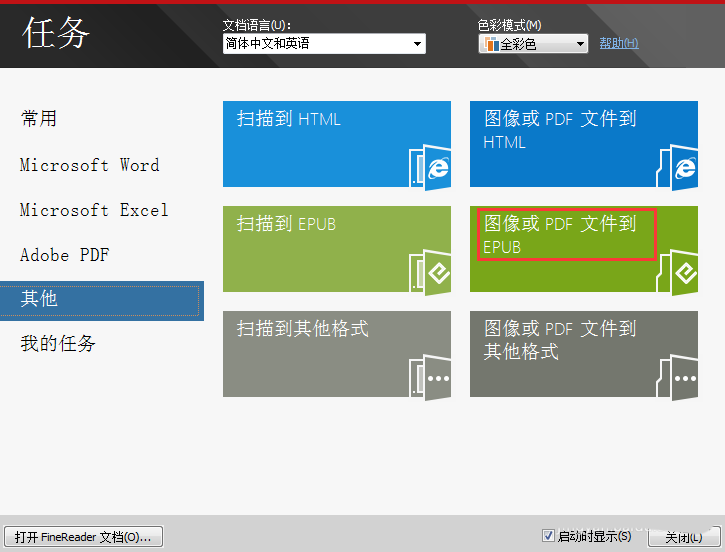This screenshot has height=552, width=725.
Task: Go to the Adobe PDF category
Action: (x=64, y=255)
